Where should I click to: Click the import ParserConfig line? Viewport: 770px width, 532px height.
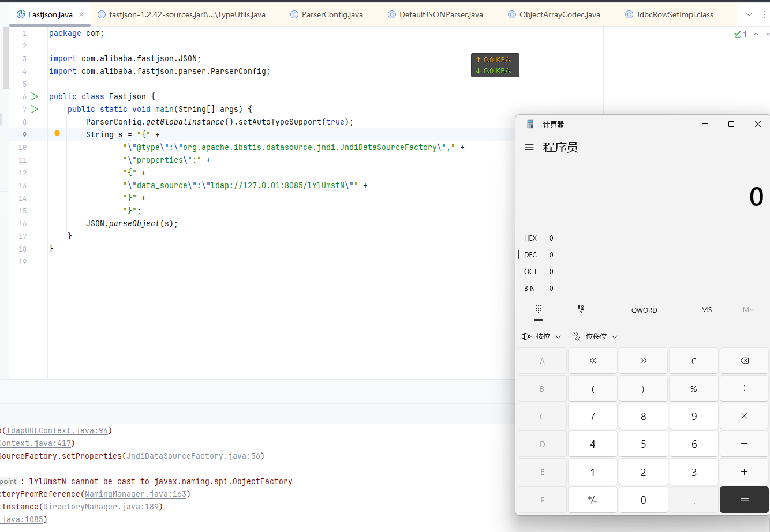click(160, 71)
